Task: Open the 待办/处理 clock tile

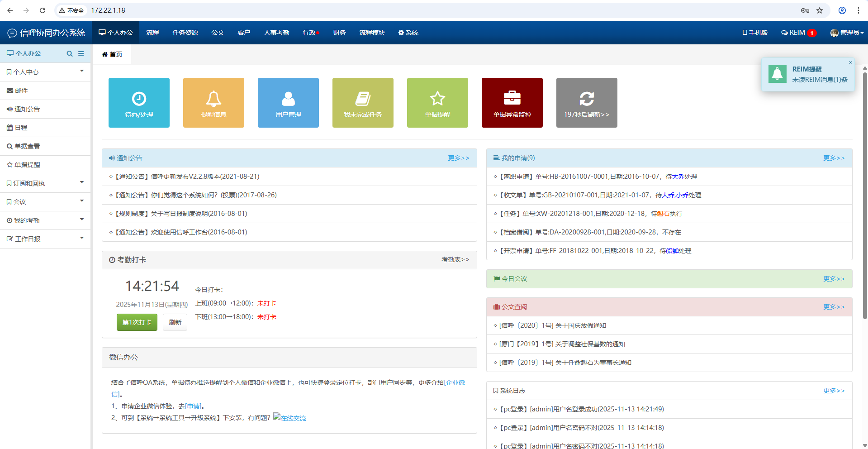Action: click(139, 103)
